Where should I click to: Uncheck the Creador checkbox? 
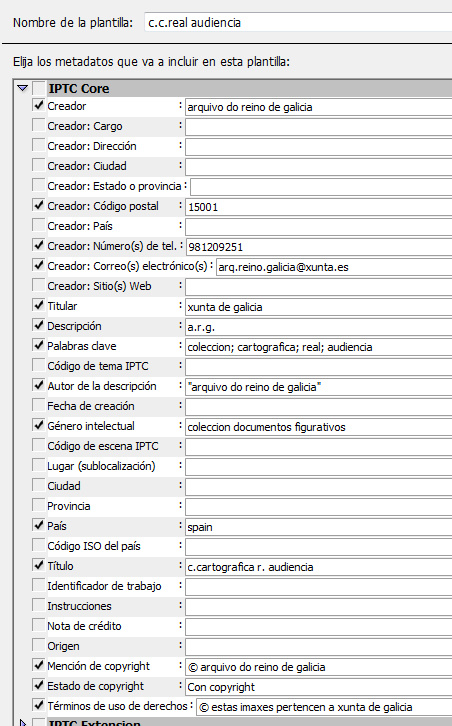pyautogui.click(x=39, y=106)
